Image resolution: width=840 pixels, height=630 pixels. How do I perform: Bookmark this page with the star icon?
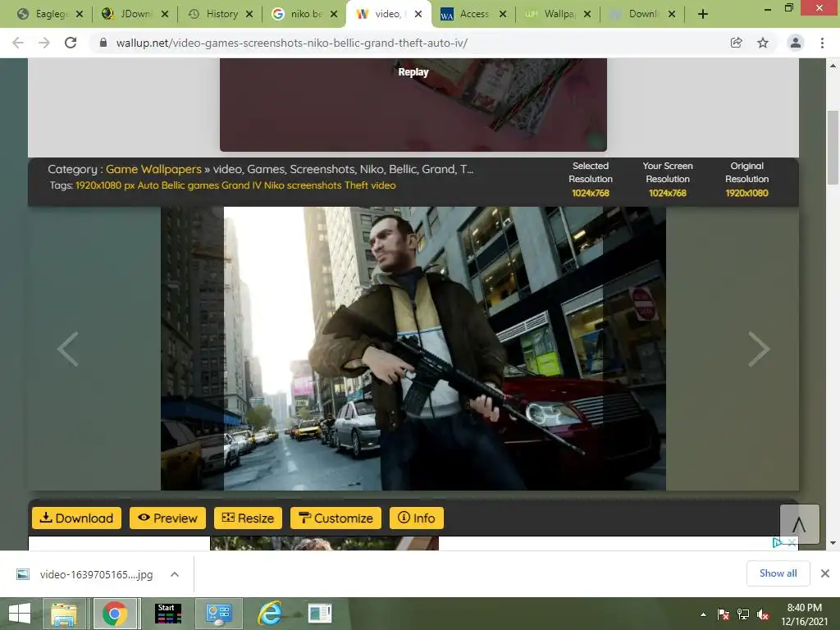click(x=763, y=43)
